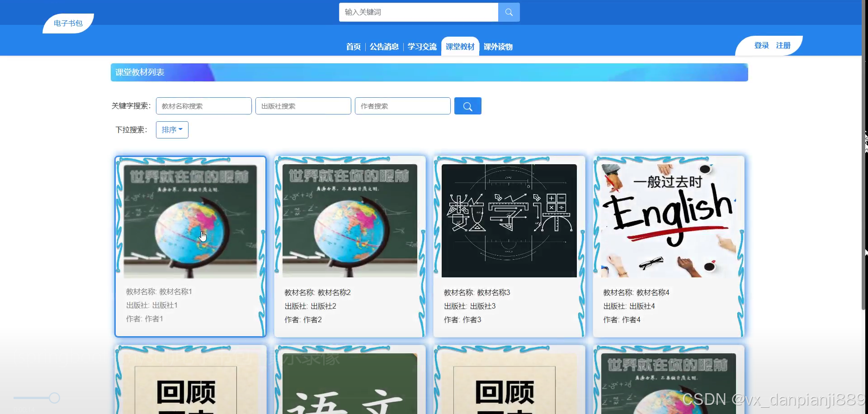Viewport: 868px width, 414px height.
Task: Click the 注册 register link
Action: coord(783,46)
